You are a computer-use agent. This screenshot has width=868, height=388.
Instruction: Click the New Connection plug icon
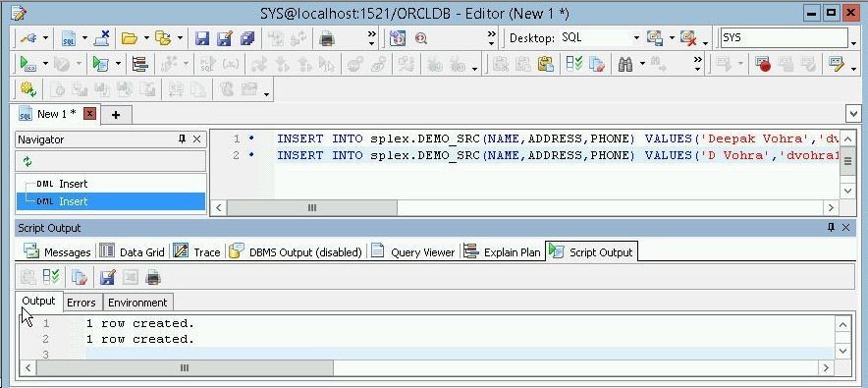tap(27, 37)
